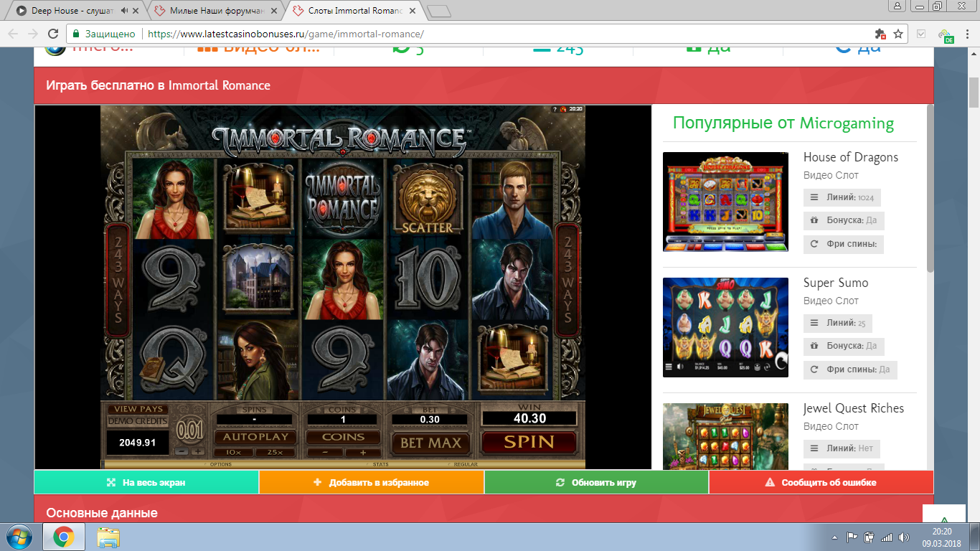Open Windows Explorer from the taskbar
The height and width of the screenshot is (551, 980).
coord(108,537)
